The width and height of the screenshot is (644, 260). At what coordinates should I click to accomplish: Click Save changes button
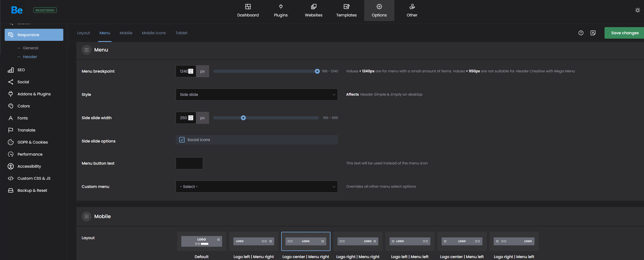click(624, 33)
